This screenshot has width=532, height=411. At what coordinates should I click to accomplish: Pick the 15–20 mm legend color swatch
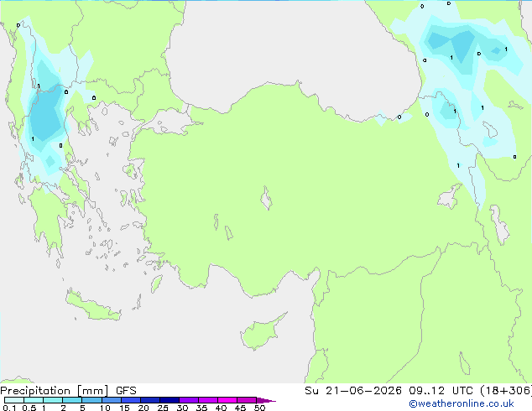131,400
